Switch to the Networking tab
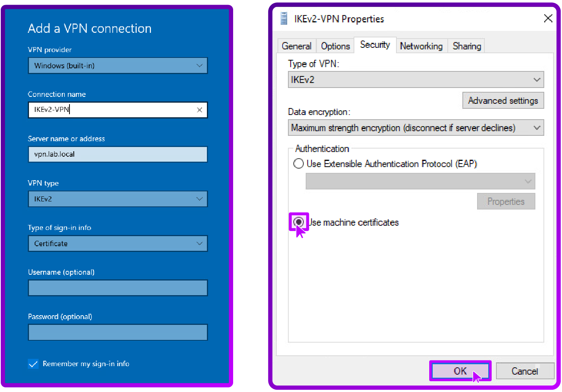562x392 pixels. click(x=421, y=46)
